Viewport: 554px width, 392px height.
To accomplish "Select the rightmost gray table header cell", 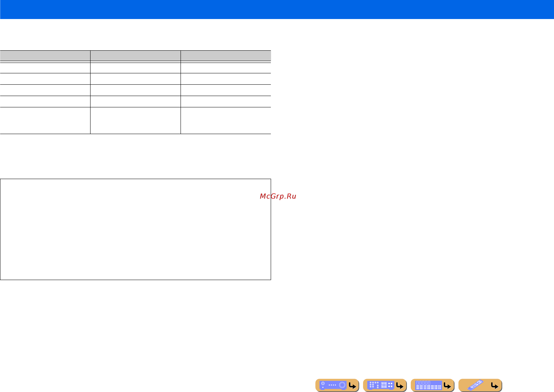I will pos(226,56).
